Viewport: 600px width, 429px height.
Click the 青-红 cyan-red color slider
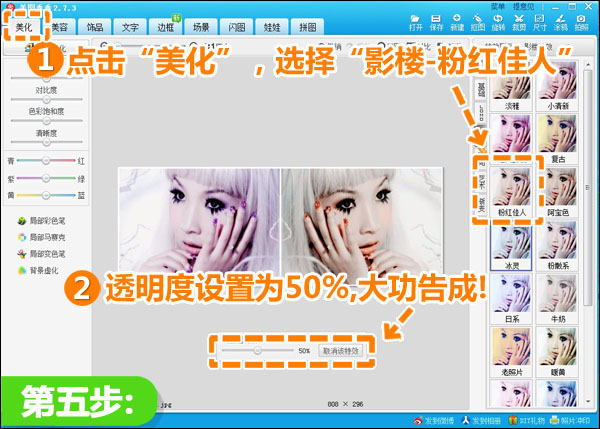pyautogui.click(x=46, y=160)
